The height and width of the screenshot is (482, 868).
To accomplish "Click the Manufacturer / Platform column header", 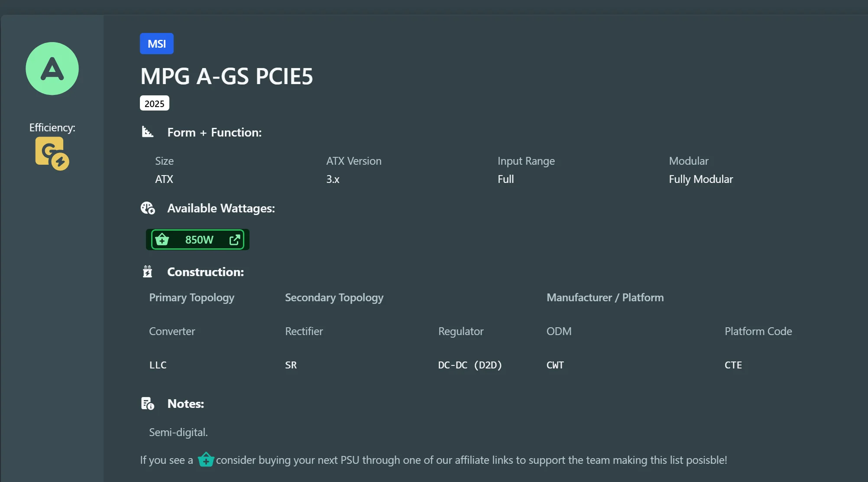I will tap(605, 297).
